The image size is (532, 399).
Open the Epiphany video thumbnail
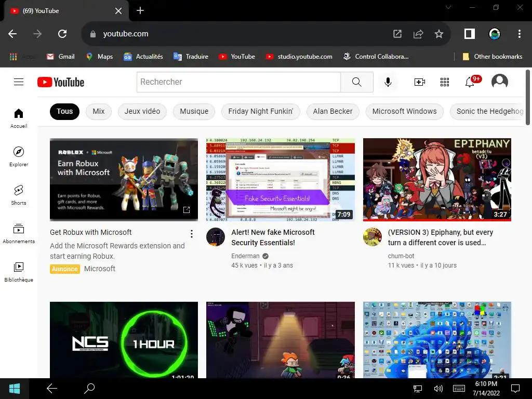(x=437, y=179)
